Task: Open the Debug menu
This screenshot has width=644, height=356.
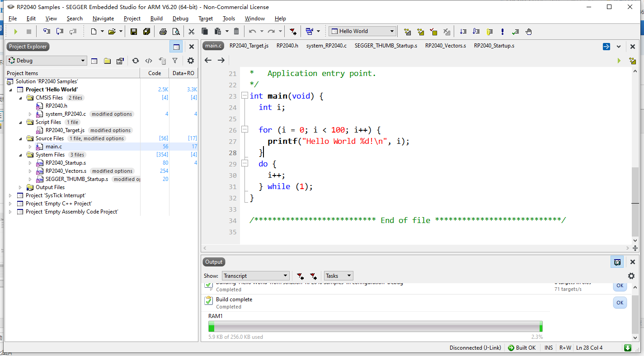Action: (x=180, y=19)
